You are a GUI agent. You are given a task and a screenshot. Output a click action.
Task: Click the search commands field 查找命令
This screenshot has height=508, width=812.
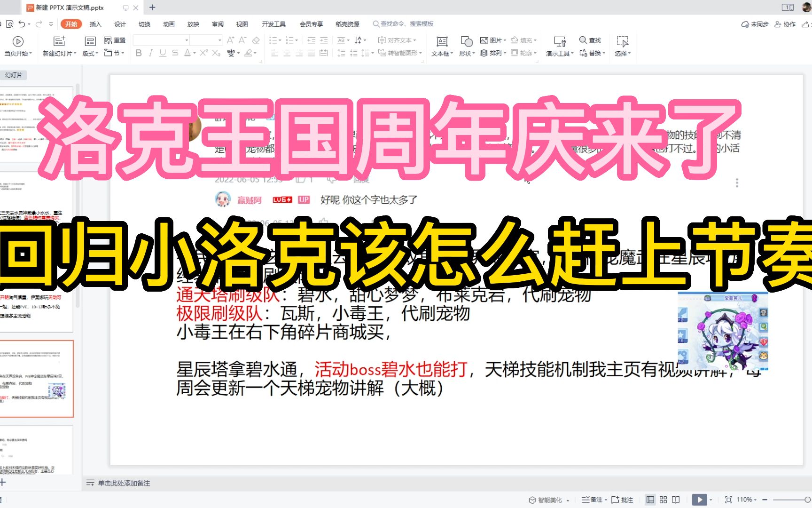[x=403, y=24]
